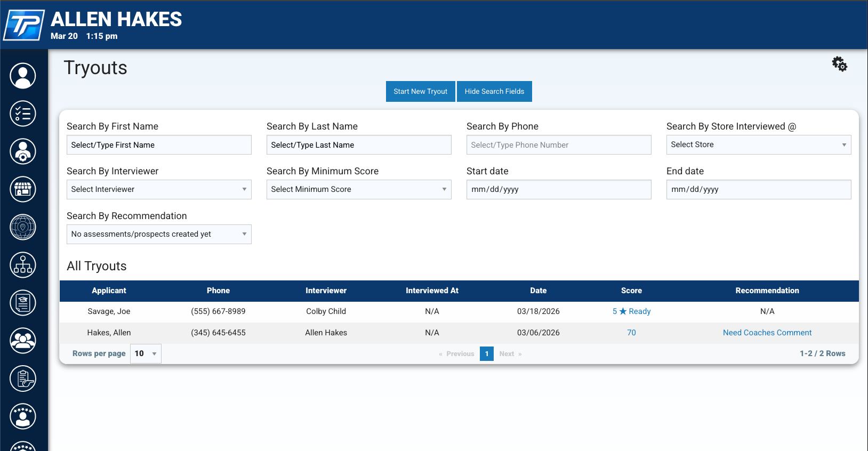868x451 pixels.
Task: Open the checklist tasks sidebar icon
Action: (x=23, y=114)
